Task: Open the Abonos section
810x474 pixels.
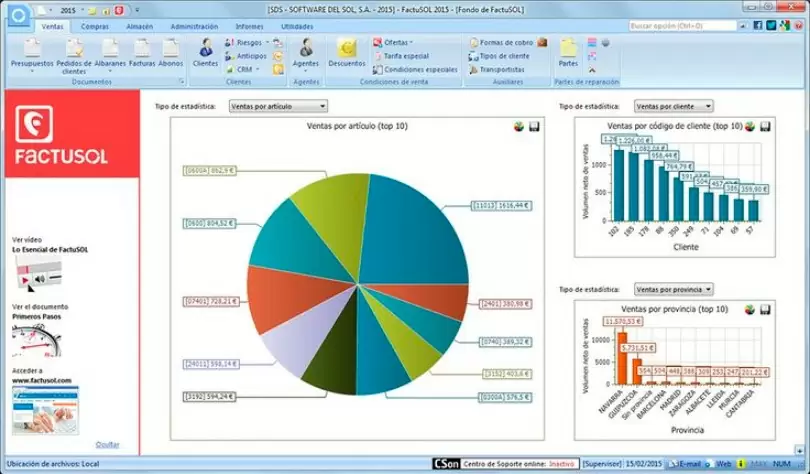Action: coord(170,53)
